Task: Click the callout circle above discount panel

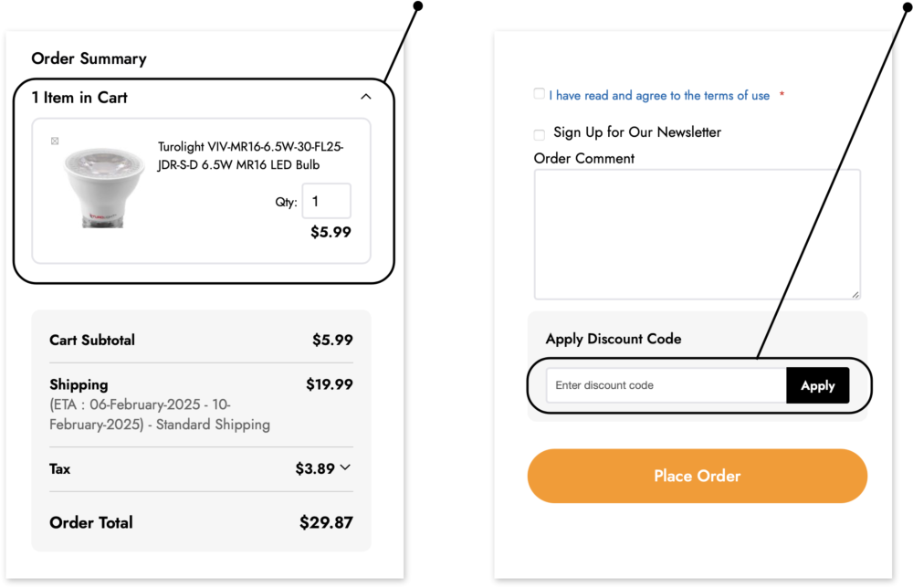Action: pyautogui.click(x=907, y=6)
